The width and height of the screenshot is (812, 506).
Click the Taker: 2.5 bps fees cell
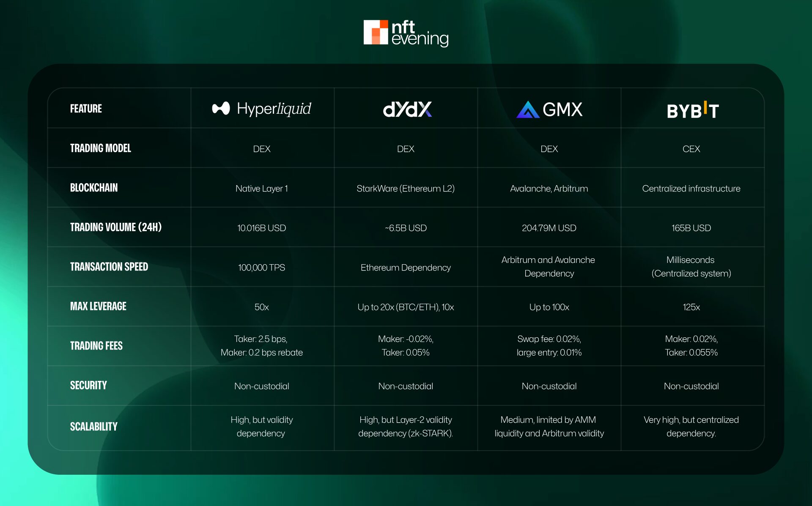coord(262,346)
